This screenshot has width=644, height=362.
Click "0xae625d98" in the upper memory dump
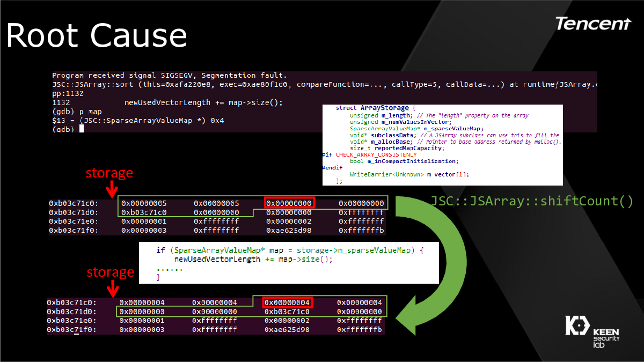pos(289,230)
